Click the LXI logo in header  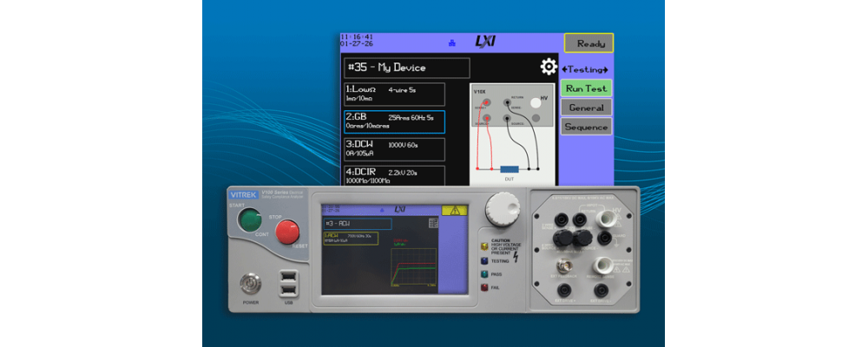click(x=486, y=42)
